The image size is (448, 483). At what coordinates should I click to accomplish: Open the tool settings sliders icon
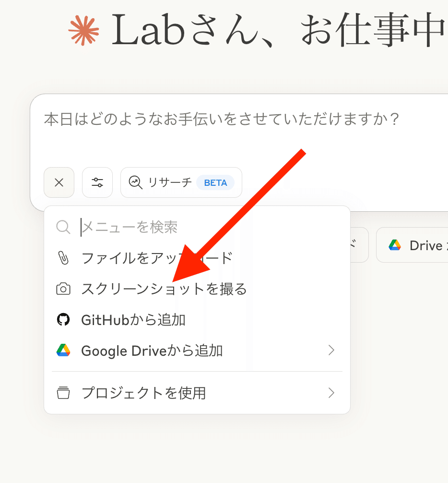click(x=97, y=182)
